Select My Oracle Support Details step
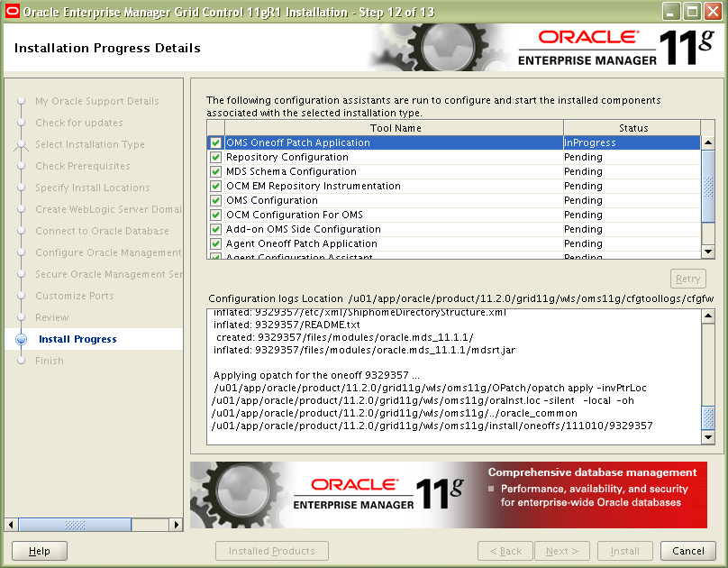Screen dimensions: 728x568 97,101
